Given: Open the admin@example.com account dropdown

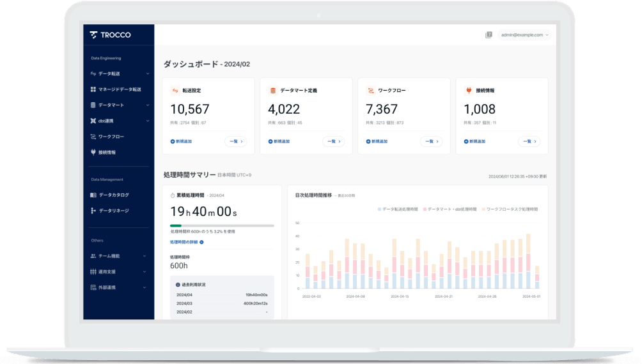Looking at the screenshot, I should pyautogui.click(x=525, y=35).
